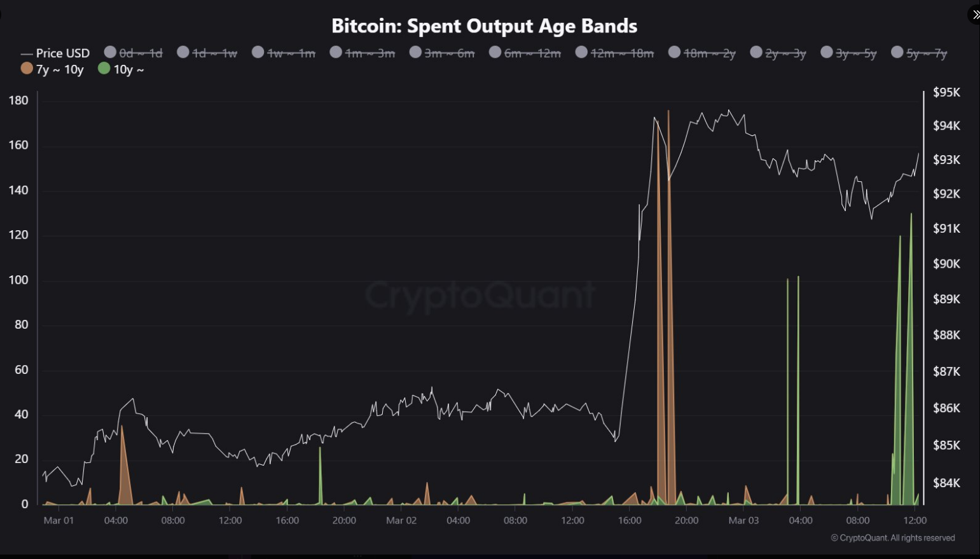Image resolution: width=980 pixels, height=559 pixels.
Task: Click the CryptoQuant copyright text
Action: tap(893, 538)
